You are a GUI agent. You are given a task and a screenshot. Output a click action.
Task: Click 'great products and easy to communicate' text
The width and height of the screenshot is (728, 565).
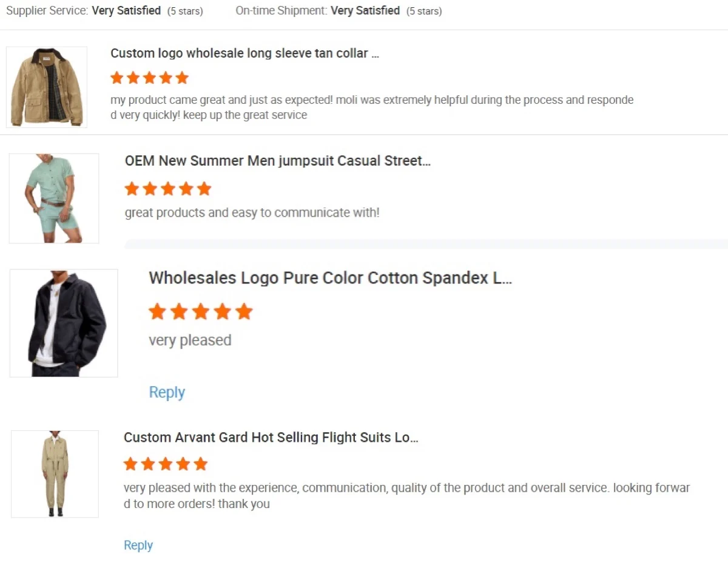coord(252,213)
